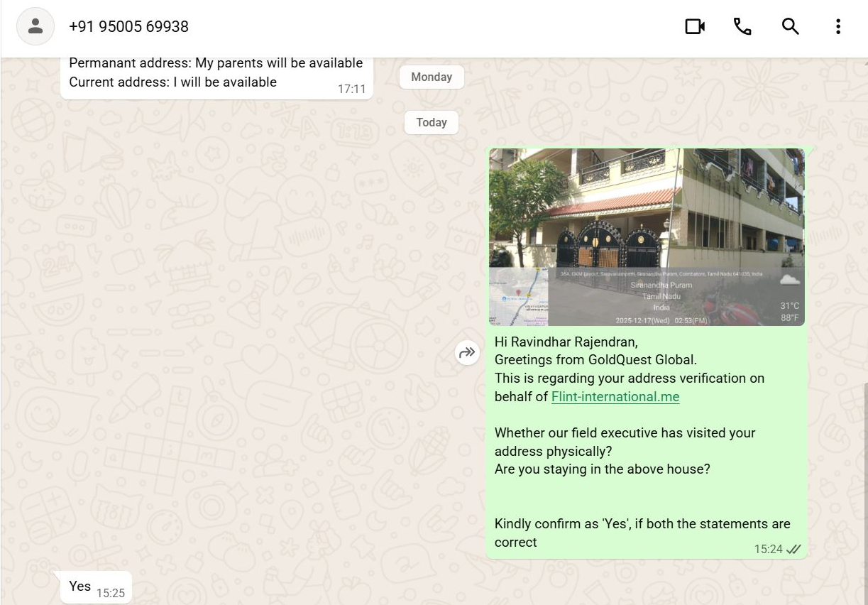Click the GoldQuest Global greeting text

[x=595, y=360]
